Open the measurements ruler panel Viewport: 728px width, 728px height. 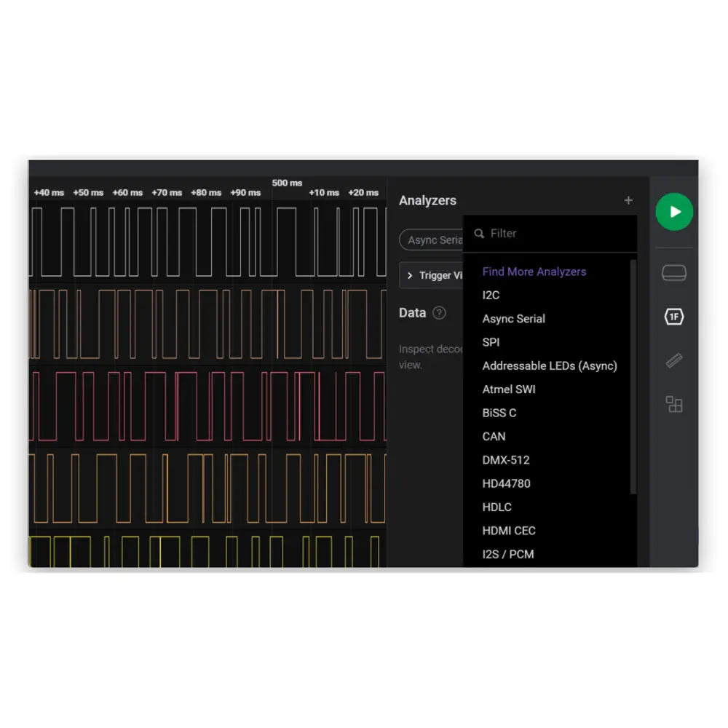[674, 360]
